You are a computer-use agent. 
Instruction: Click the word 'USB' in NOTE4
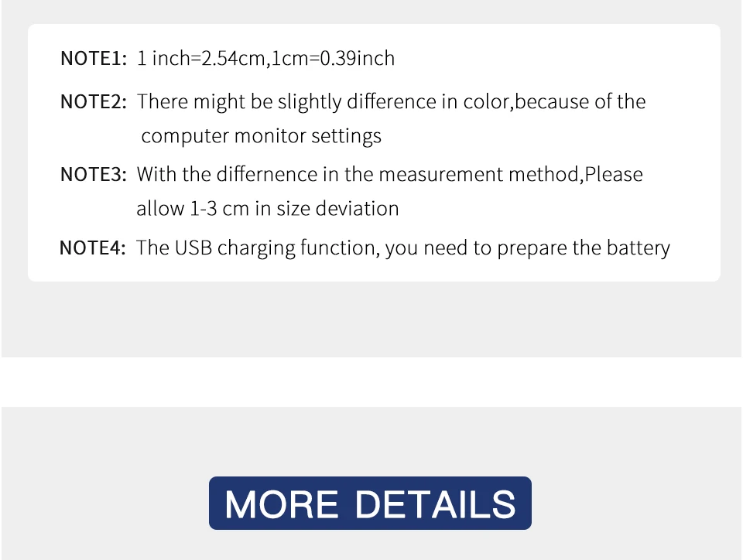(x=193, y=248)
